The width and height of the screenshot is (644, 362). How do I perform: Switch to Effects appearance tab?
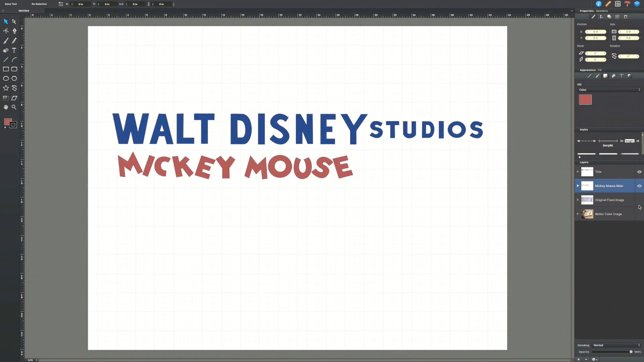(630, 76)
